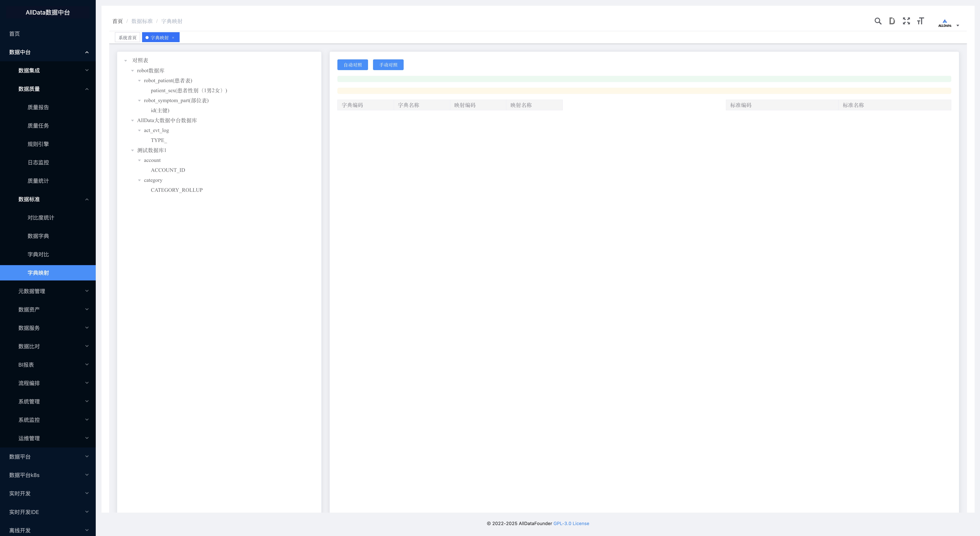Screen dimensions: 980x536
Task: Collapse the robot数据库 tree node
Action: [132, 71]
